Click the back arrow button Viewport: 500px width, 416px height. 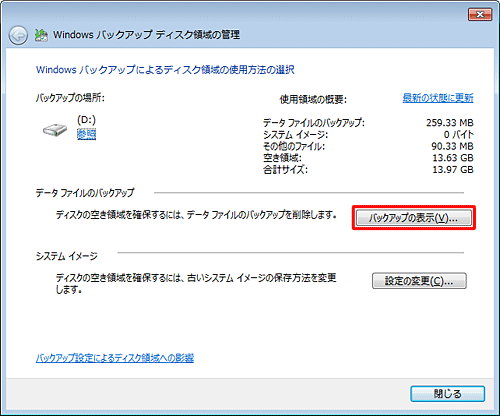(x=18, y=35)
